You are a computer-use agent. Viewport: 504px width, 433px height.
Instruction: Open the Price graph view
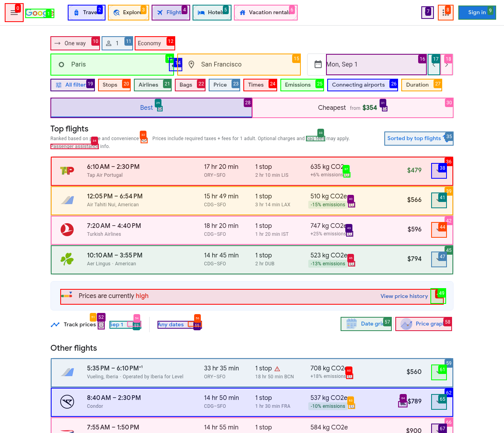[423, 324]
